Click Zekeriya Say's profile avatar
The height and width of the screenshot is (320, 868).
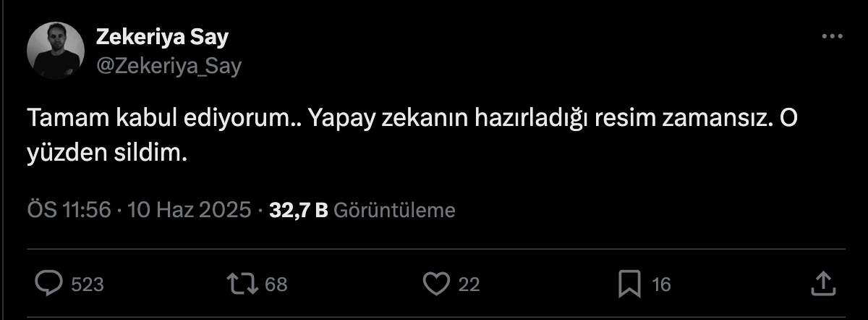(56, 51)
